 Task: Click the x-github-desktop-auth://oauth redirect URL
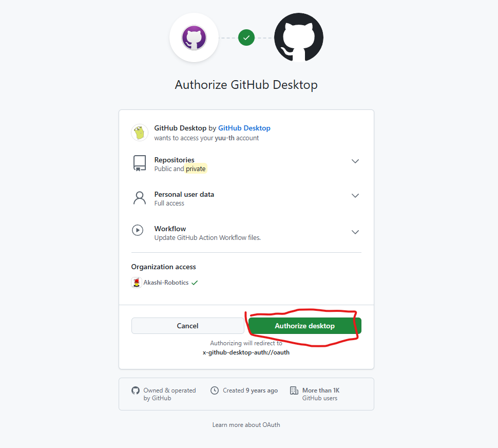(x=246, y=352)
